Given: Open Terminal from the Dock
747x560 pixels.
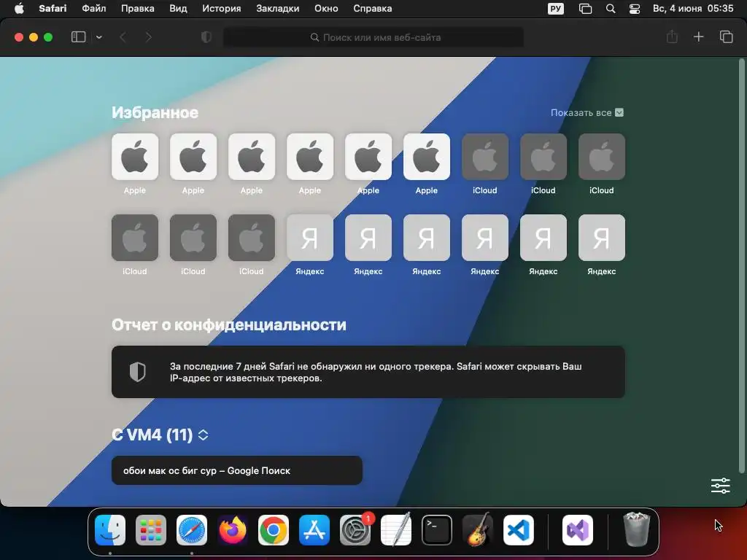Looking at the screenshot, I should click(437, 530).
